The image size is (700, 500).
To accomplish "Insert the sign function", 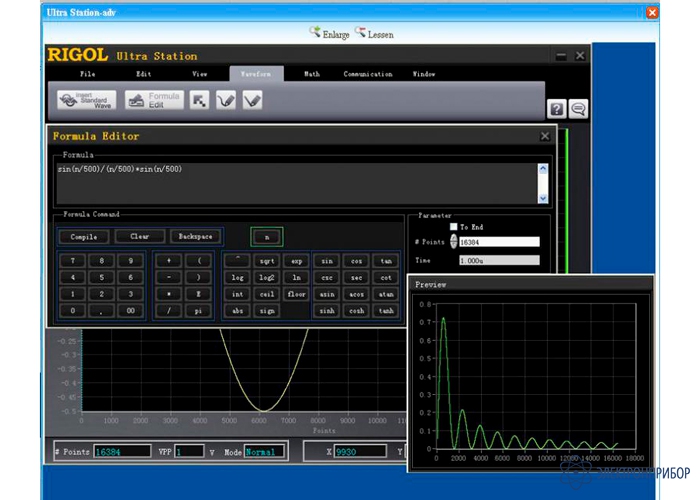I will tap(267, 311).
